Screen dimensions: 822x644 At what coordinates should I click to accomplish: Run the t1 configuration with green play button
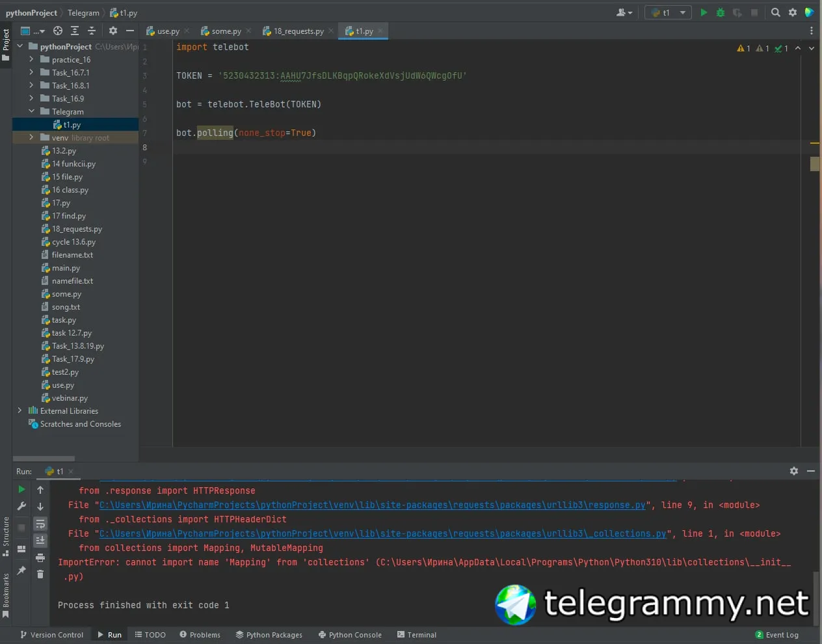pyautogui.click(x=704, y=12)
